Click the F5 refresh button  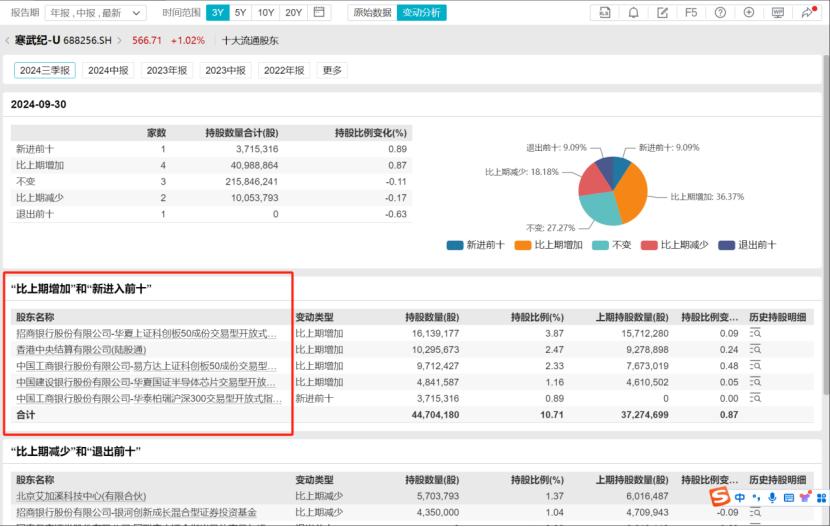691,12
